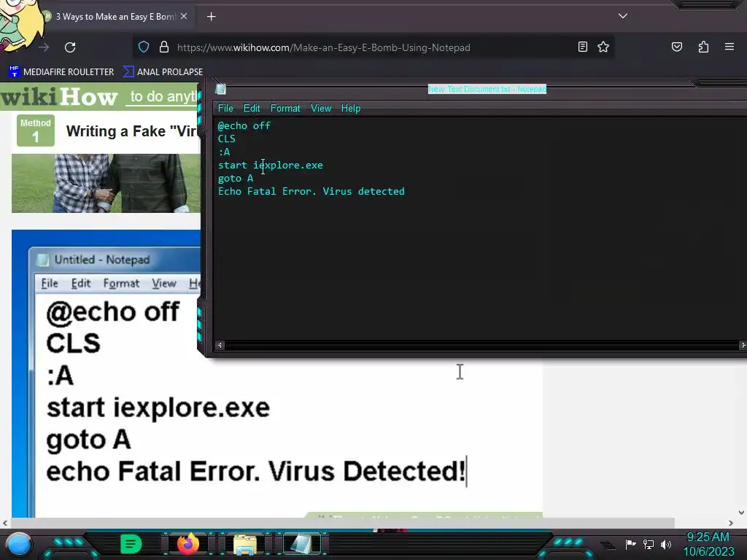Screen dimensions: 747x560
Task: Bookmark this page with the star
Action: (x=603, y=47)
